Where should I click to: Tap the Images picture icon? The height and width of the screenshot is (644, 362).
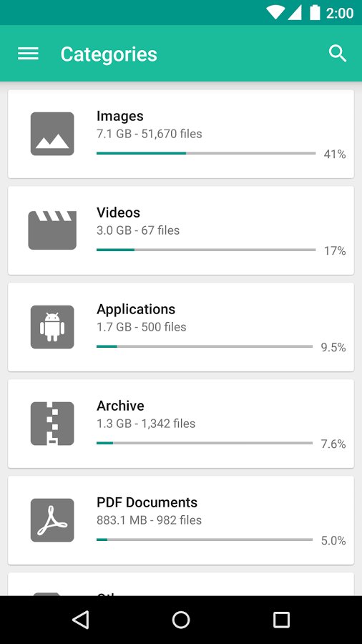[x=52, y=134]
